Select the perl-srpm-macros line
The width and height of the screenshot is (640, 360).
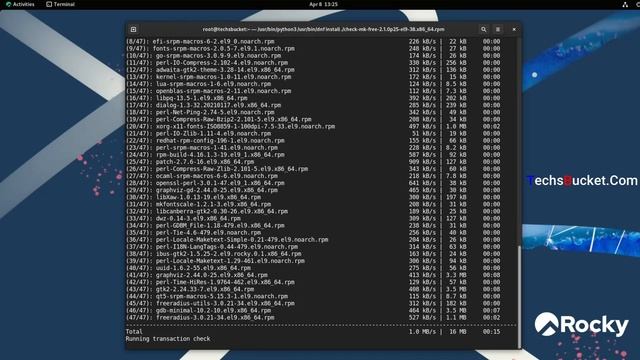pyautogui.click(x=313, y=148)
